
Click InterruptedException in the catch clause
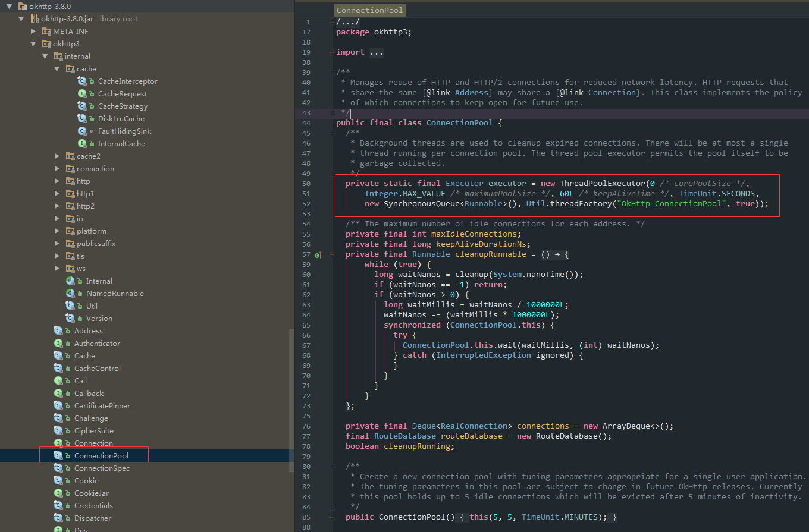pos(484,355)
